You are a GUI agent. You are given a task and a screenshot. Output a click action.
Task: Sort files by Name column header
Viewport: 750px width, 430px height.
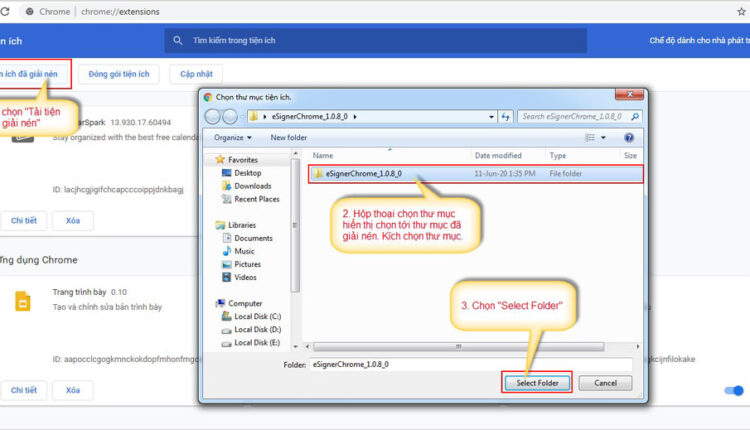323,156
